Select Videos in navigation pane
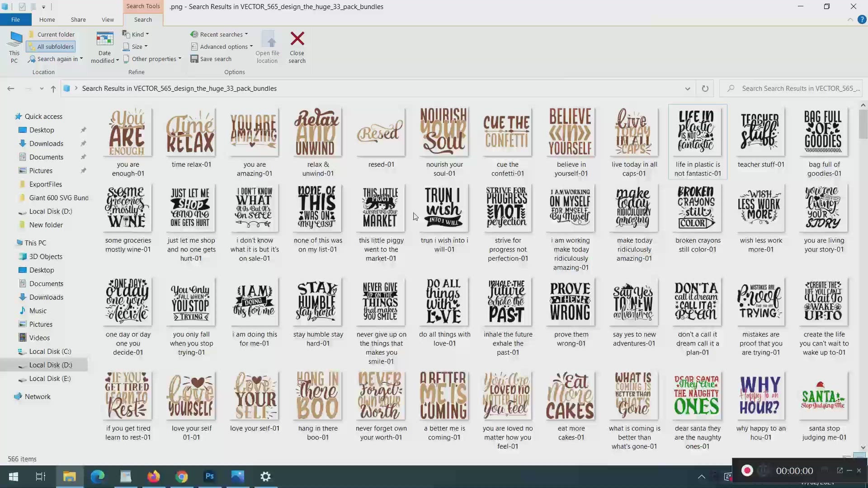Image resolution: width=868 pixels, height=488 pixels. [x=39, y=338]
